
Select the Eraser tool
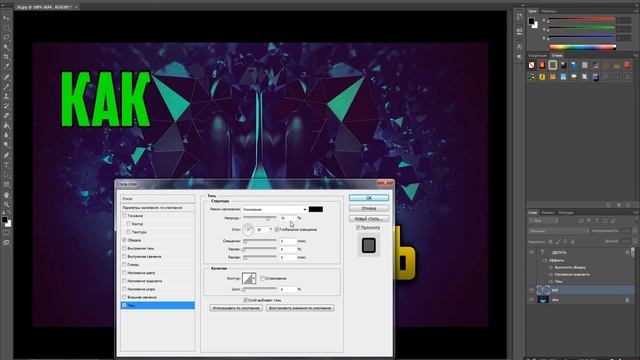pyautogui.click(x=6, y=116)
